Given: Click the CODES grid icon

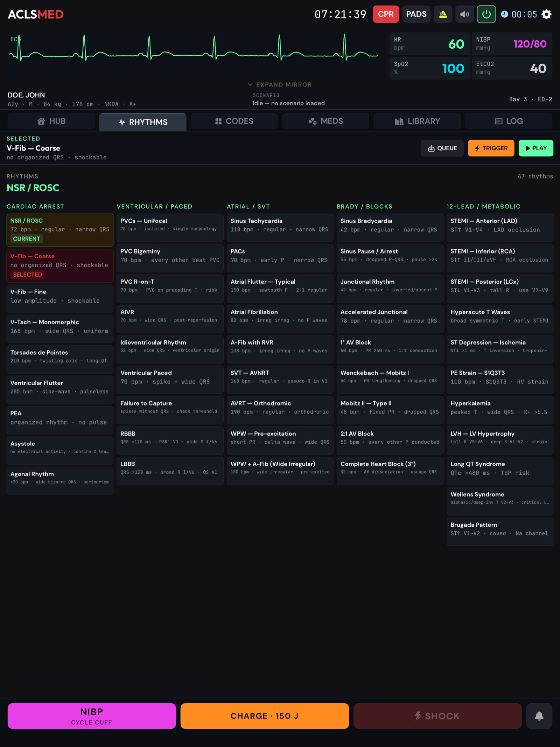Looking at the screenshot, I should [218, 121].
